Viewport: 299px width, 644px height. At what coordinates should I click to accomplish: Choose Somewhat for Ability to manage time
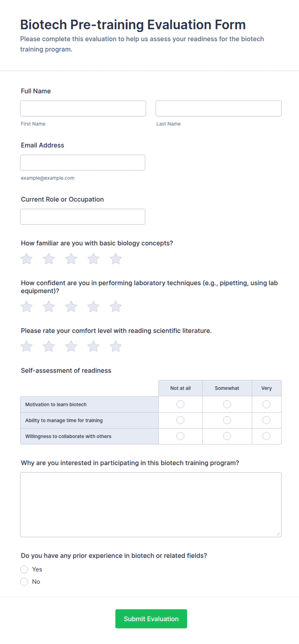pyautogui.click(x=227, y=420)
